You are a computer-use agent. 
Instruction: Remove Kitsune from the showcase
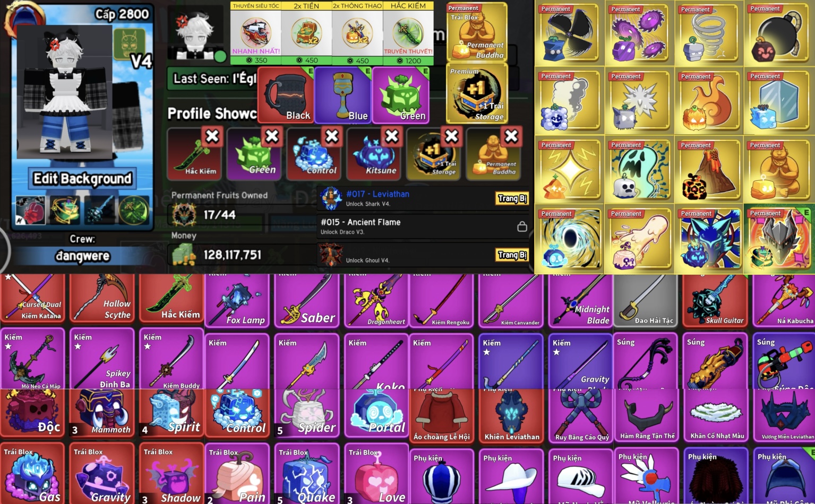pos(392,136)
